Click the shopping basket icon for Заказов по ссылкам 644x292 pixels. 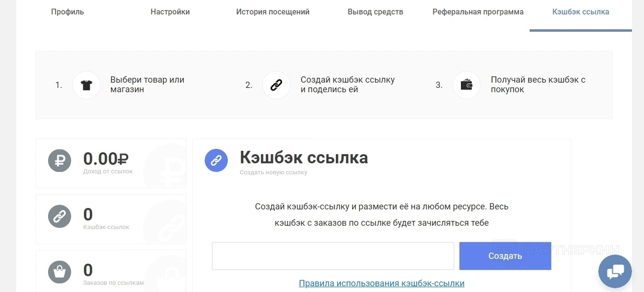pyautogui.click(x=60, y=272)
